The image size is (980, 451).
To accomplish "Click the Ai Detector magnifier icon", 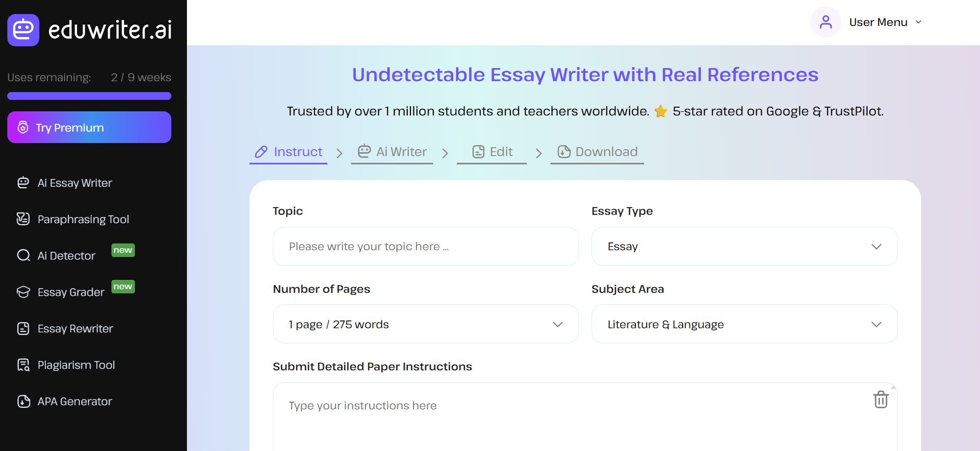I will pos(23,255).
